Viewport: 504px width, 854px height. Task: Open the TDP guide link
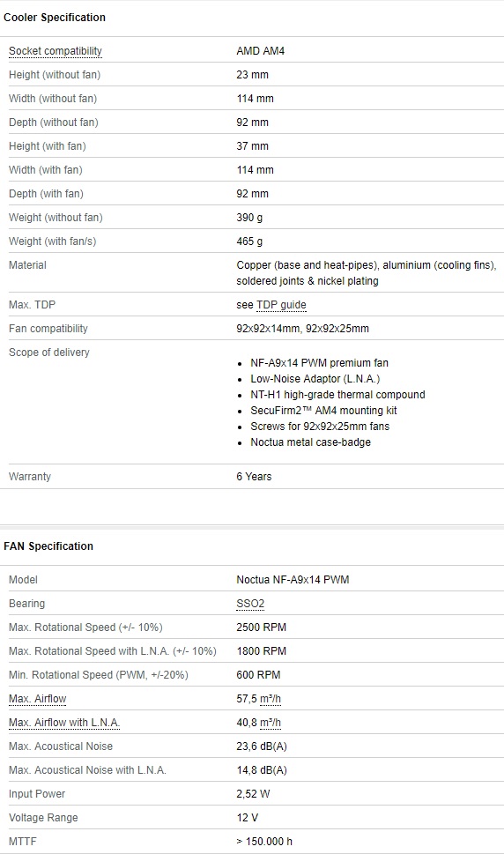[x=281, y=304]
